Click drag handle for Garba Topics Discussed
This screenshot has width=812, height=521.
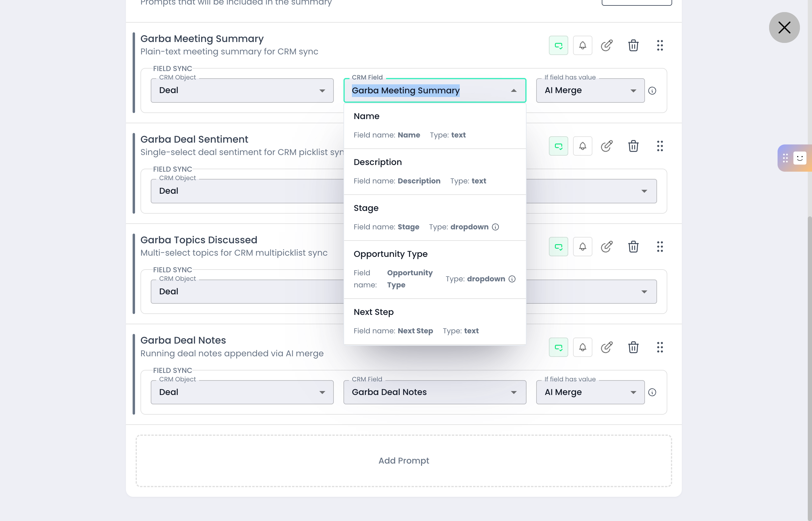tap(660, 247)
